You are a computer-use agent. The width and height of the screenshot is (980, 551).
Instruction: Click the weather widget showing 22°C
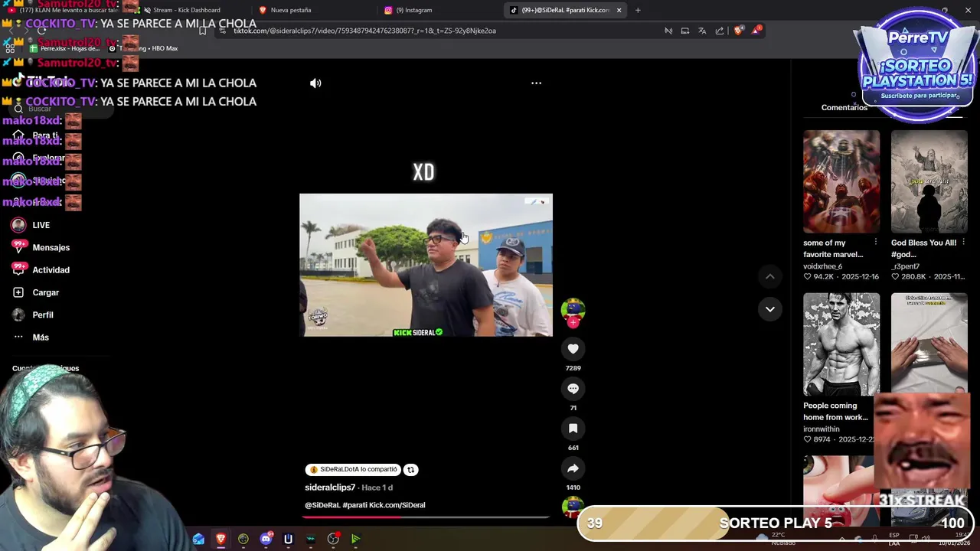777,539
